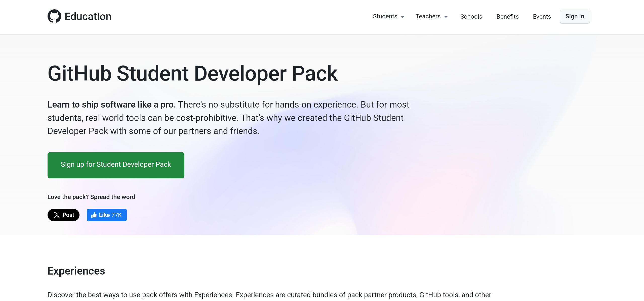Like the page on Facebook
Screen dimensions: 644x301
pos(104,215)
